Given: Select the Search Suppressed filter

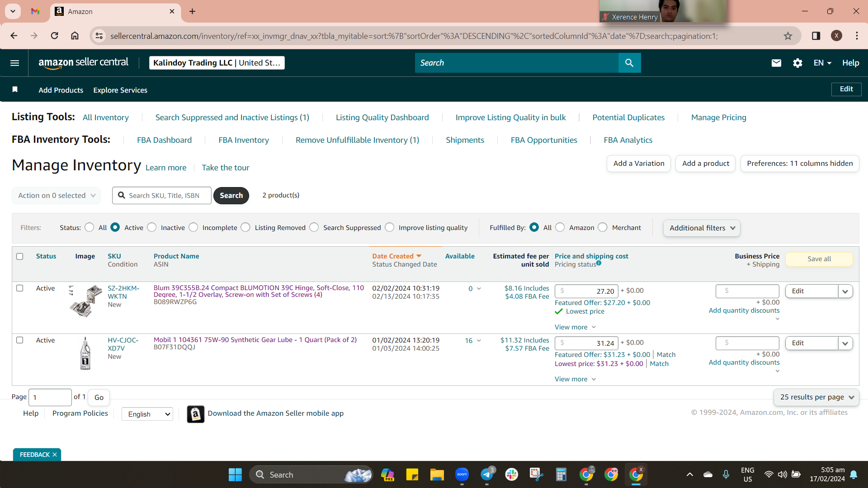Looking at the screenshot, I should (314, 227).
